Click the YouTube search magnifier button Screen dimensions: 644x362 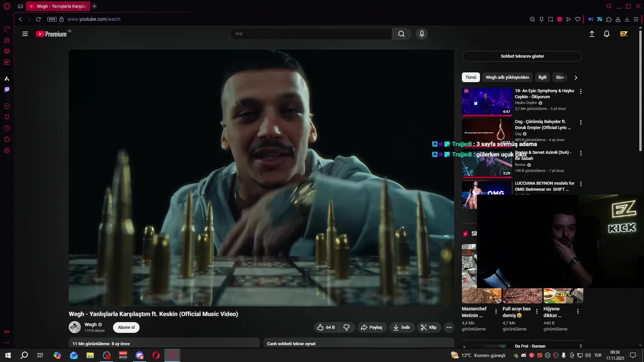(401, 34)
